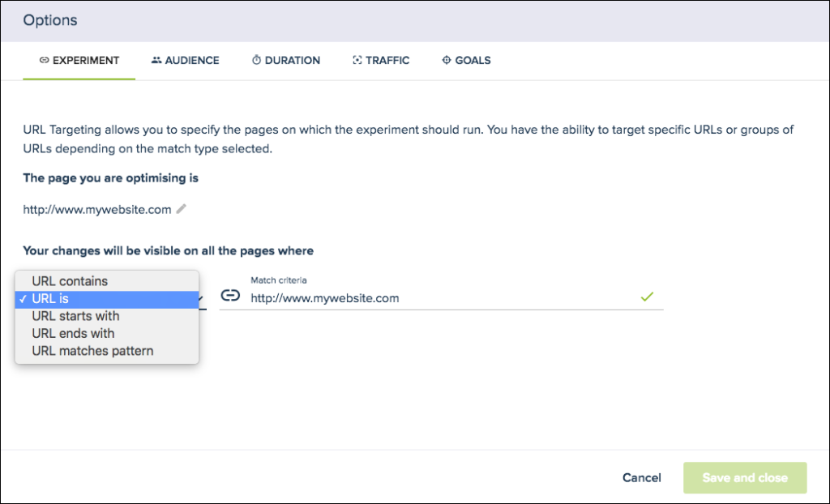Click the link icon on the Experiment tab
Viewport: 830px width, 504px height.
coord(45,60)
